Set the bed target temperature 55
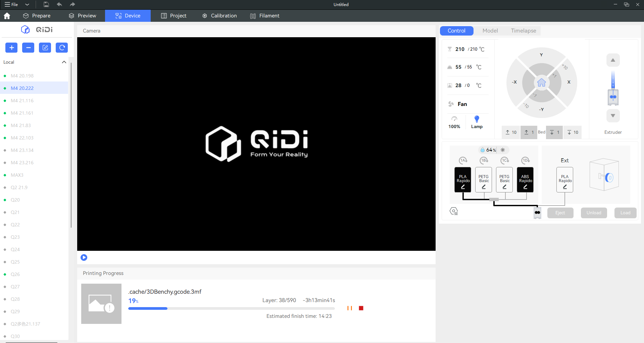 (469, 67)
